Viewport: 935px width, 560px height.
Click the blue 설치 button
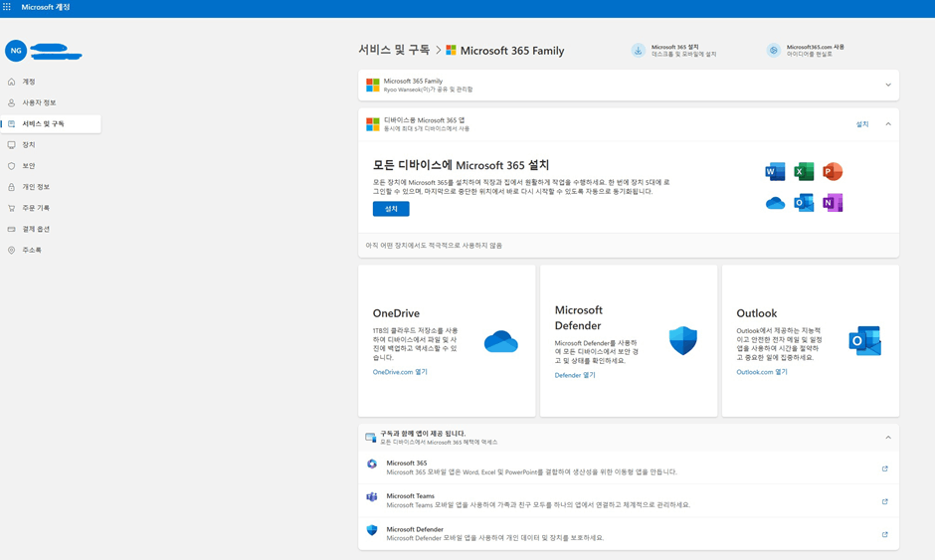click(x=391, y=209)
